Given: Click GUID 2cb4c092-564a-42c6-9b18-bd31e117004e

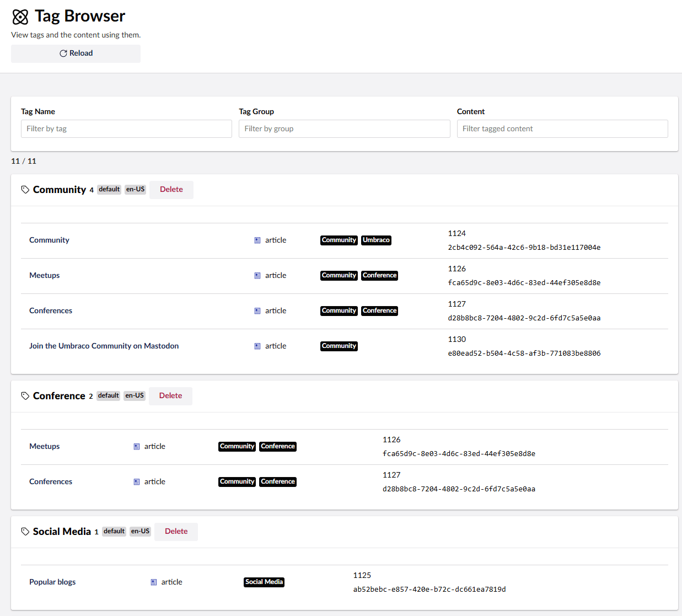Looking at the screenshot, I should point(524,248).
